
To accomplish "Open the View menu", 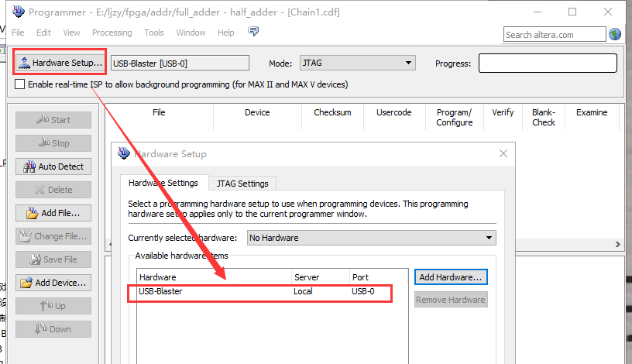I will (x=71, y=33).
